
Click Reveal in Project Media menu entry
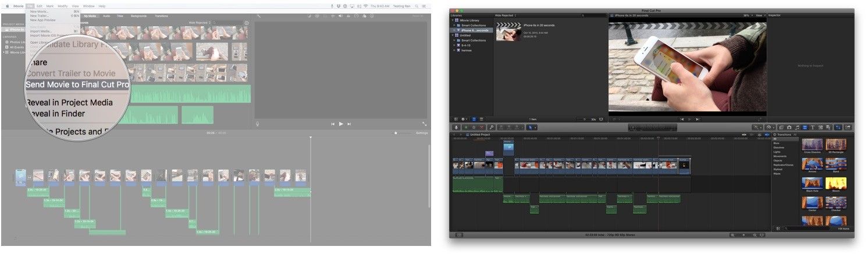[x=69, y=103]
